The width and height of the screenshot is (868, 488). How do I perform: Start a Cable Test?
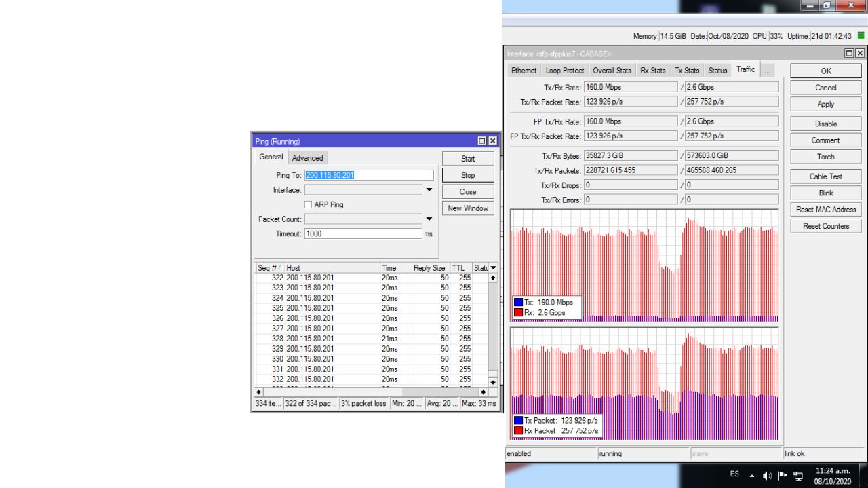(x=825, y=176)
